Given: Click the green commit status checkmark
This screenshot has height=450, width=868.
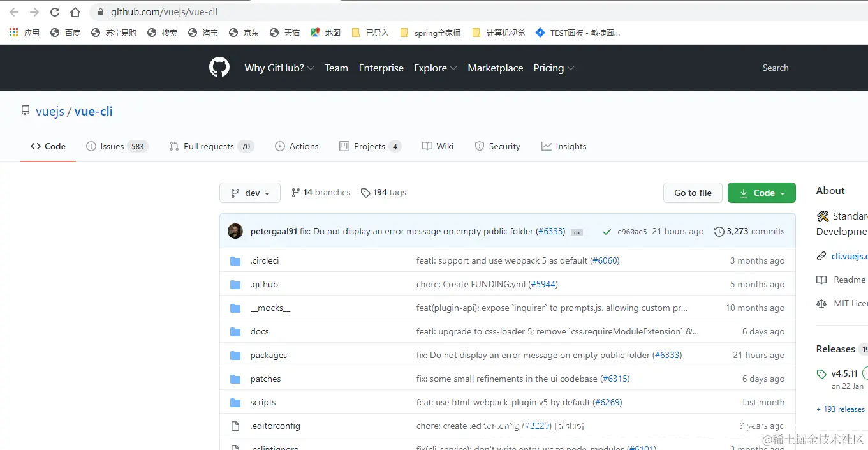Looking at the screenshot, I should 607,232.
